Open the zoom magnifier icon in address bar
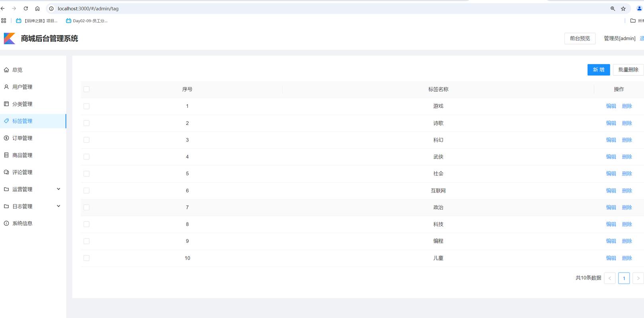The width and height of the screenshot is (644, 318). pos(613,8)
